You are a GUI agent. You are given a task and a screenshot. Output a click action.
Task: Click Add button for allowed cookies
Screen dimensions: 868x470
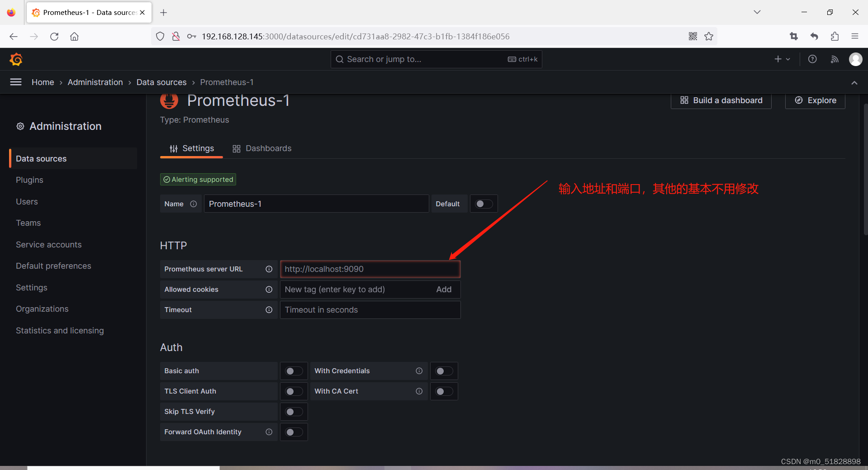444,290
